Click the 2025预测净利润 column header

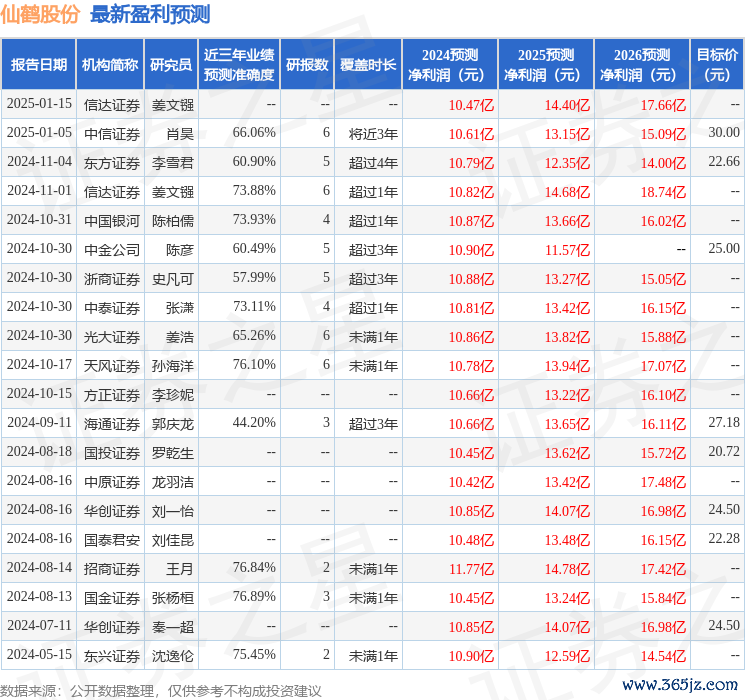coord(546,64)
